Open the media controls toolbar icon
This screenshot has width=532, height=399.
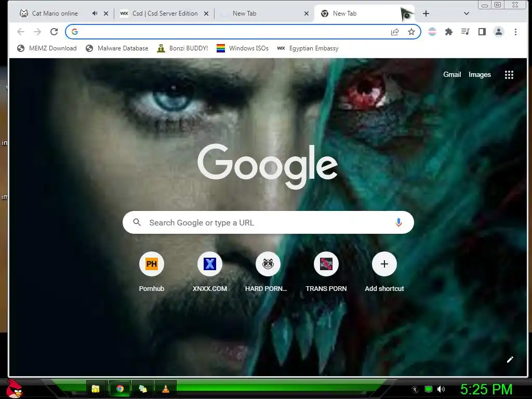point(465,32)
